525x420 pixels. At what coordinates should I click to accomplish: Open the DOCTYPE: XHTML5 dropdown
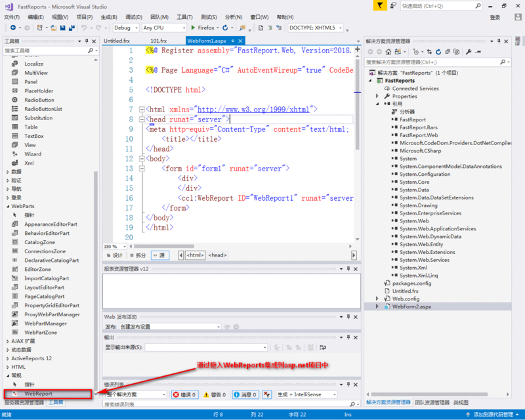point(316,28)
